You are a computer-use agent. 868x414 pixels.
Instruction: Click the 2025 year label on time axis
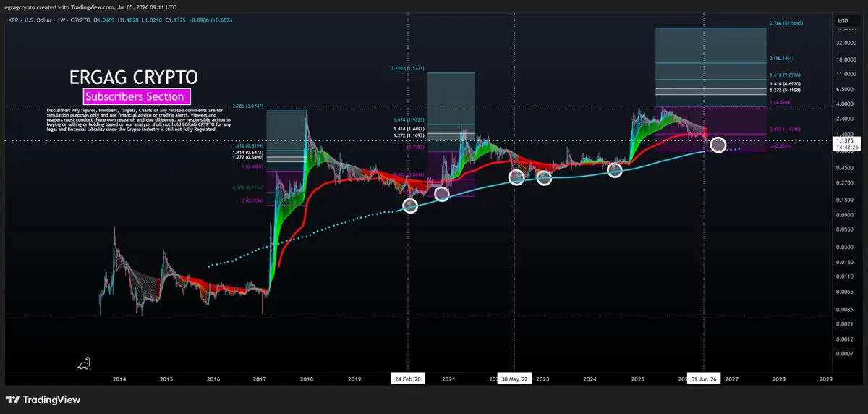click(x=637, y=379)
